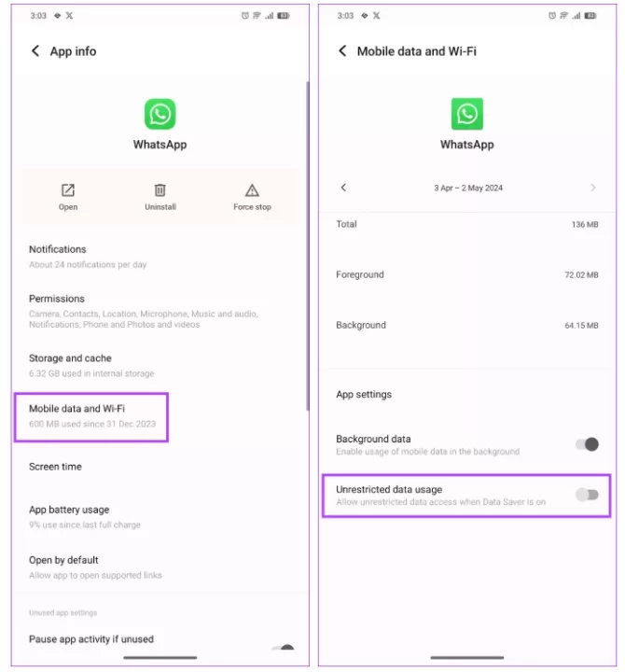Tap back arrow beside Mobile data and Wi-Fi title
The height and width of the screenshot is (672, 625).
coord(342,51)
